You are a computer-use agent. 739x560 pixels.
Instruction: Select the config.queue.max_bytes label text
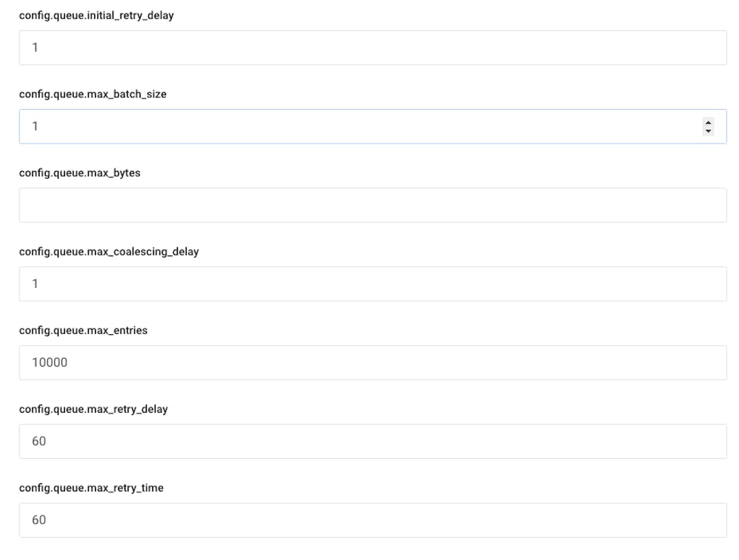click(x=79, y=172)
